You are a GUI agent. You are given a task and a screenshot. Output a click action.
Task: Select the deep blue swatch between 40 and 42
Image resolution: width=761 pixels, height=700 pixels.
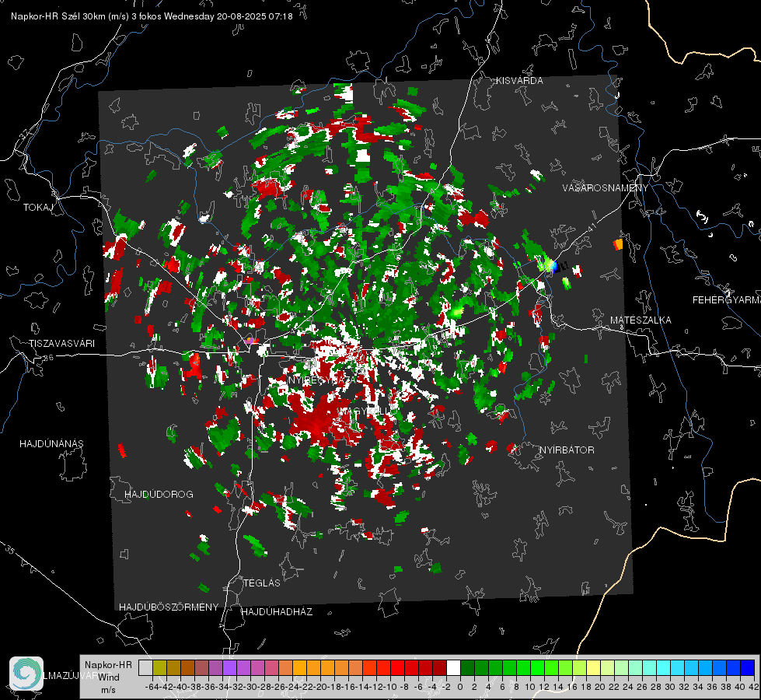(748, 668)
